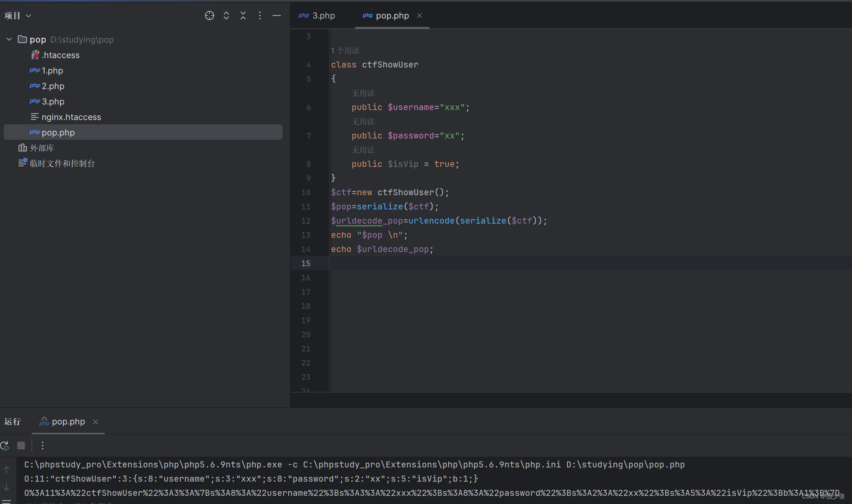Click the '1 个用法' usages hint above class

pos(345,50)
